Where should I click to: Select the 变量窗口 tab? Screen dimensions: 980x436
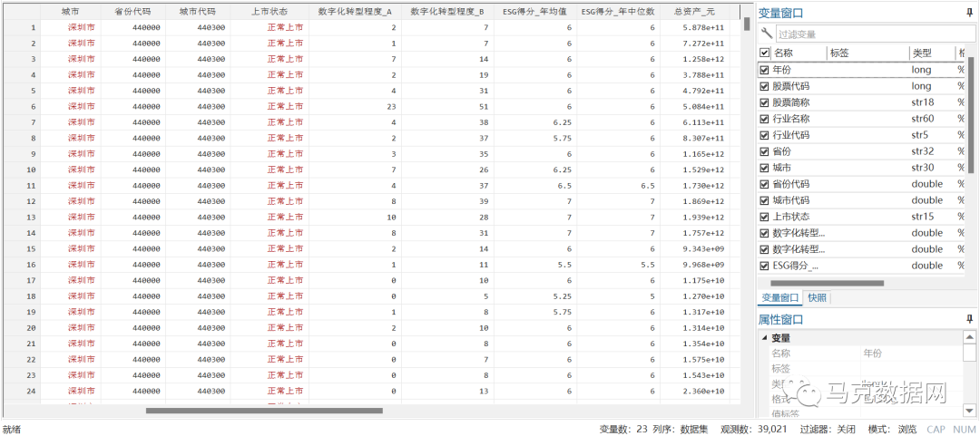pyautogui.click(x=779, y=298)
